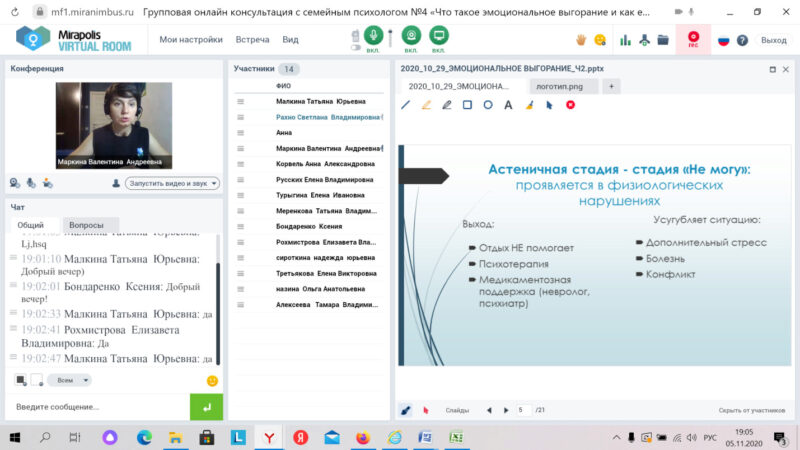Open Firefox from the taskbar

tap(363, 437)
